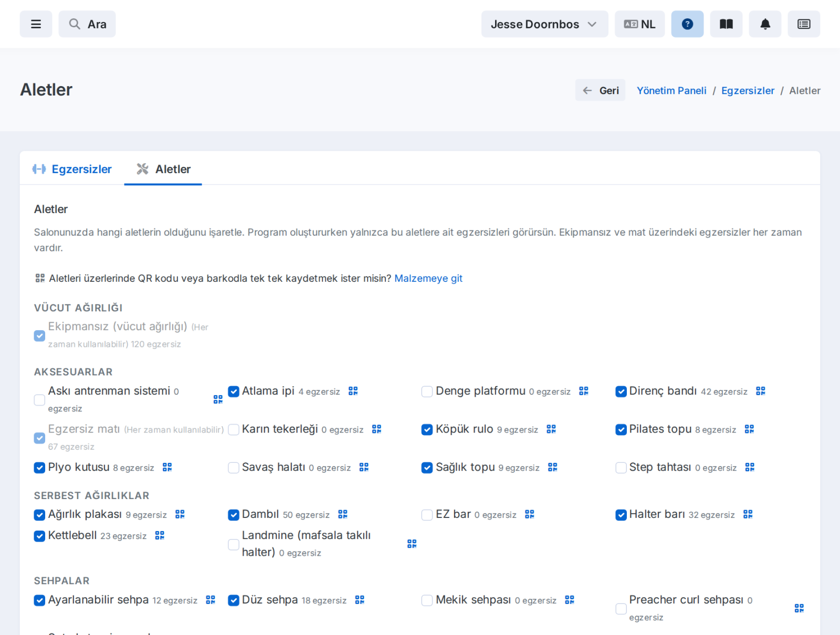Click the Ara search field
Viewport: 840px width, 635px height.
click(87, 24)
